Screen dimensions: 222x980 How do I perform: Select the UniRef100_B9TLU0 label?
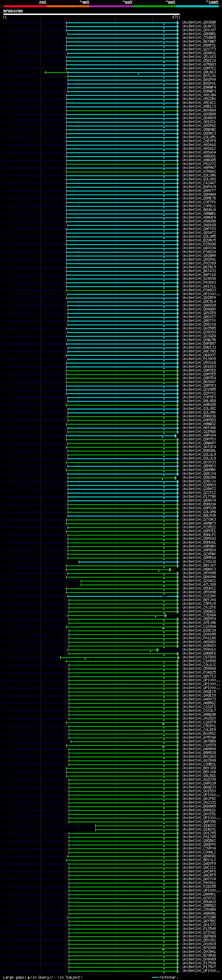[199, 76]
